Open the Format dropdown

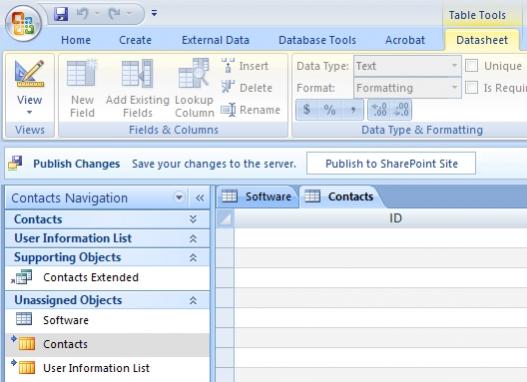point(454,88)
